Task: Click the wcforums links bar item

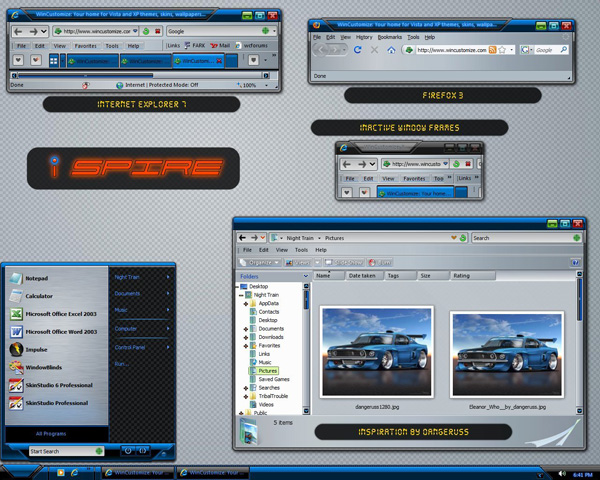Action: (252, 46)
